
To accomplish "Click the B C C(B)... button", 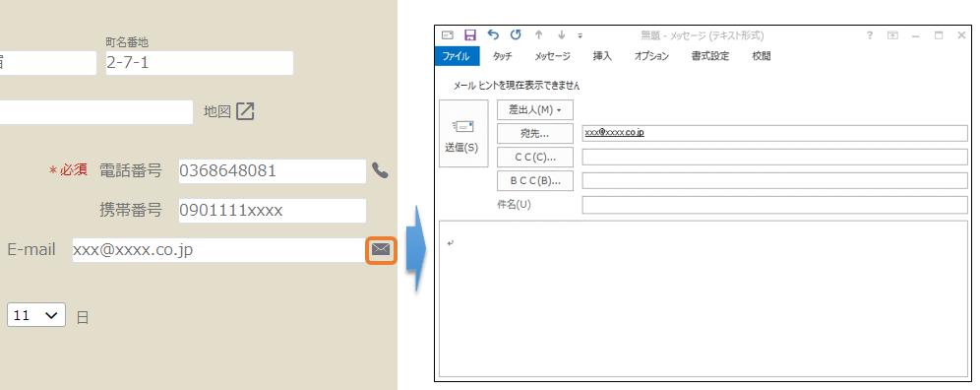I will click(535, 181).
